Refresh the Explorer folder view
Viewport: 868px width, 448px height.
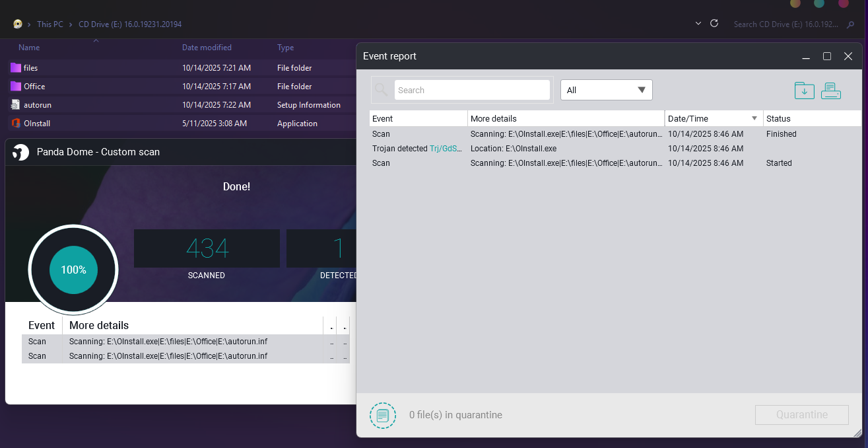tap(714, 23)
